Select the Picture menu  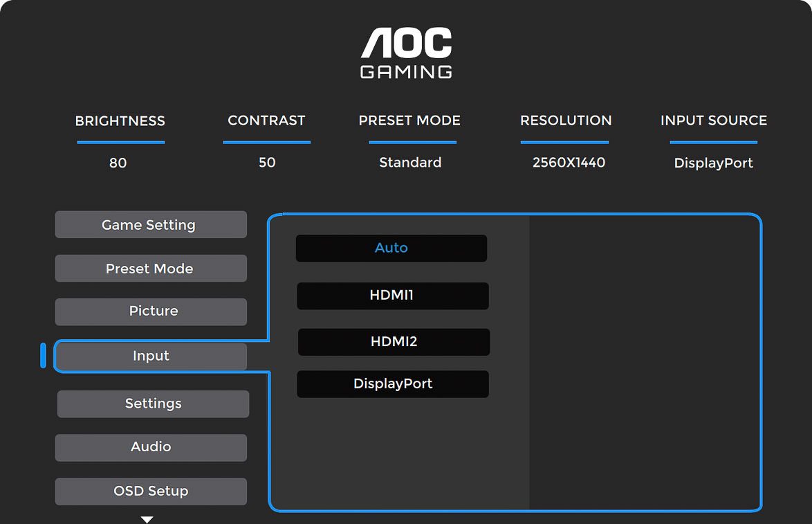[x=151, y=311]
